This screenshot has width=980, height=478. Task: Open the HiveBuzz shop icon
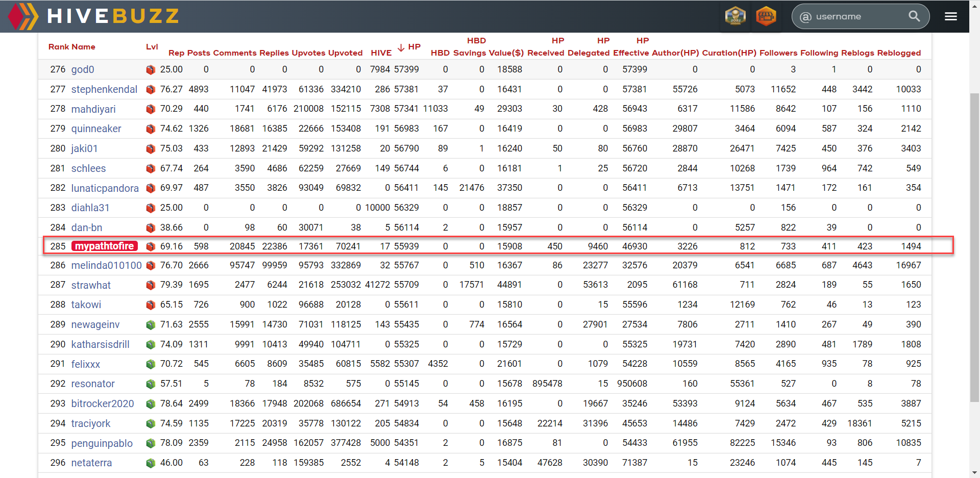(766, 16)
